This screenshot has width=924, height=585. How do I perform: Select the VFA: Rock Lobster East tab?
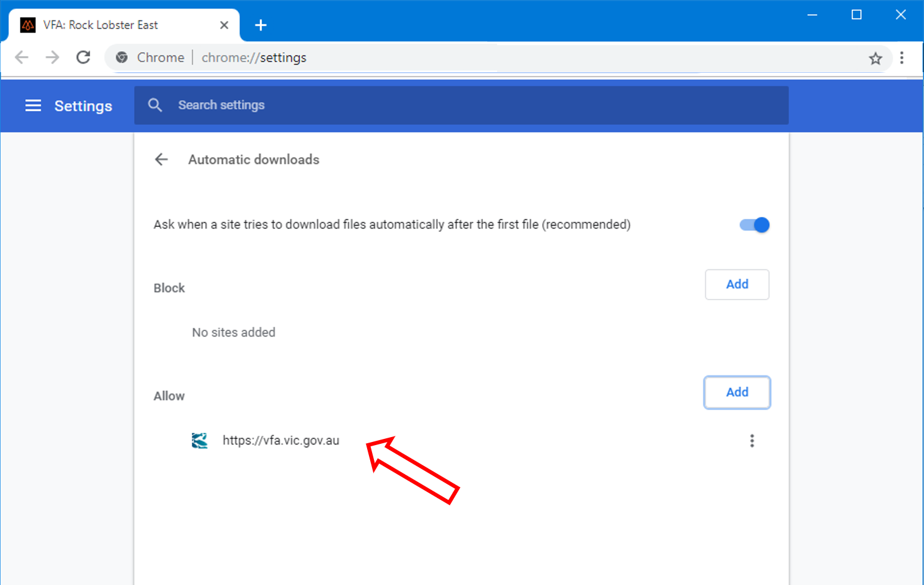click(124, 25)
